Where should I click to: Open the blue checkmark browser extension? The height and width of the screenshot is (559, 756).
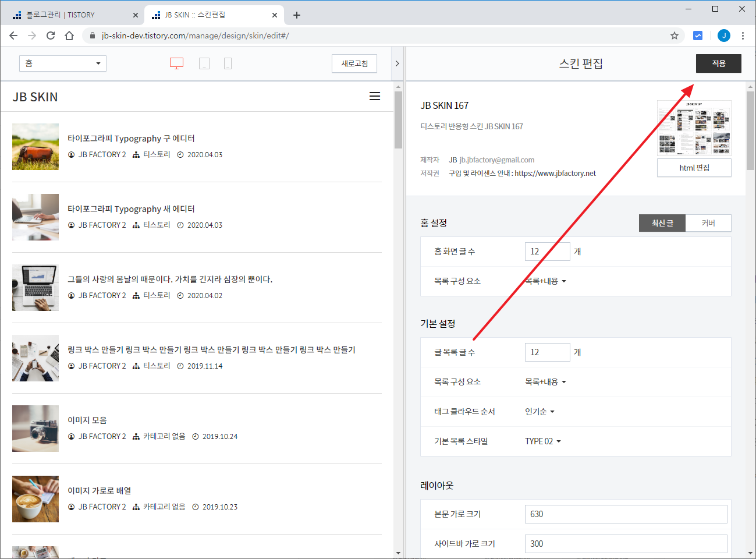[698, 36]
